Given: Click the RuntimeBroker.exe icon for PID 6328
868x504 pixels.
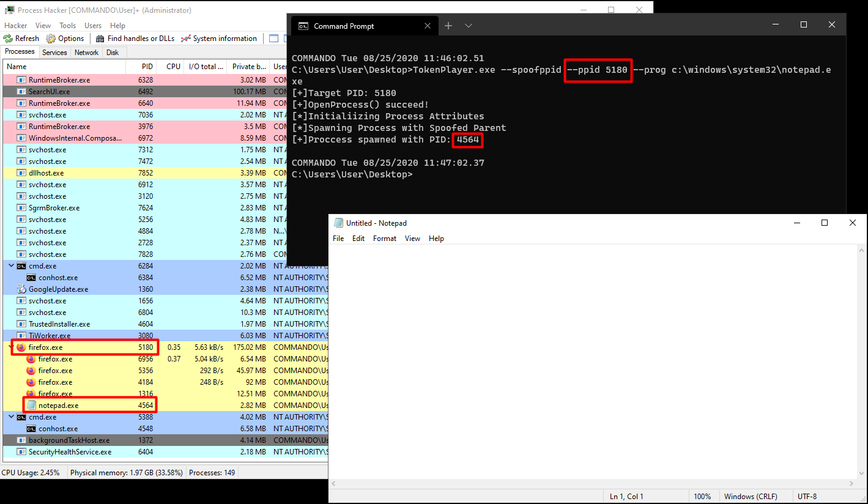Looking at the screenshot, I should [21, 80].
